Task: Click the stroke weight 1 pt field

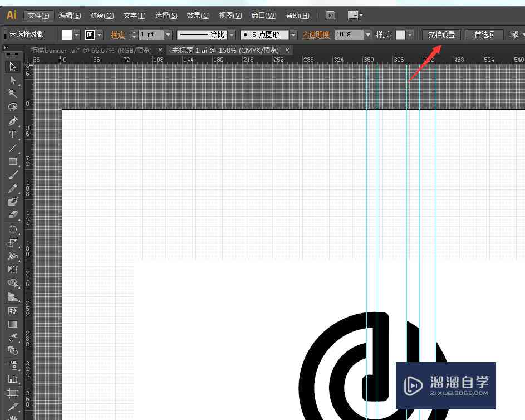Action: [x=151, y=35]
